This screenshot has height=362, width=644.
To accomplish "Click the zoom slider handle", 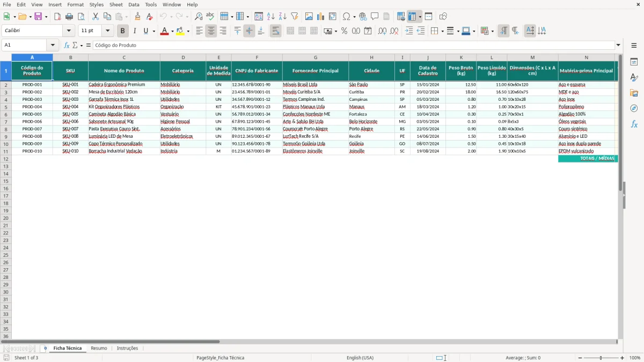I will click(x=601, y=358).
